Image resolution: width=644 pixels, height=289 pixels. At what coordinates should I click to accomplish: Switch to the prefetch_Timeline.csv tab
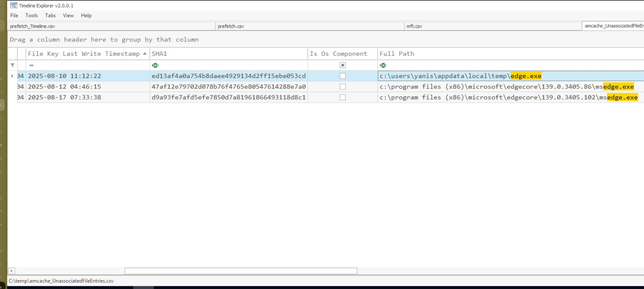[111, 26]
